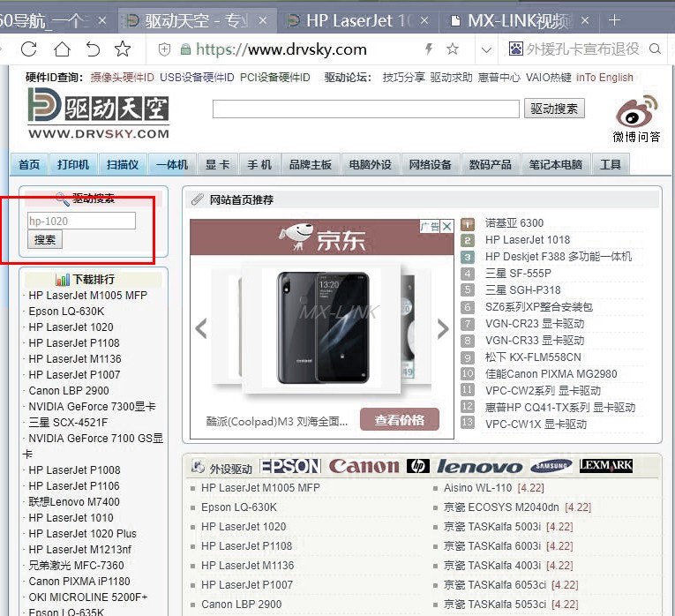Open the USB设备硬件ID link
The image size is (675, 616).
click(197, 78)
